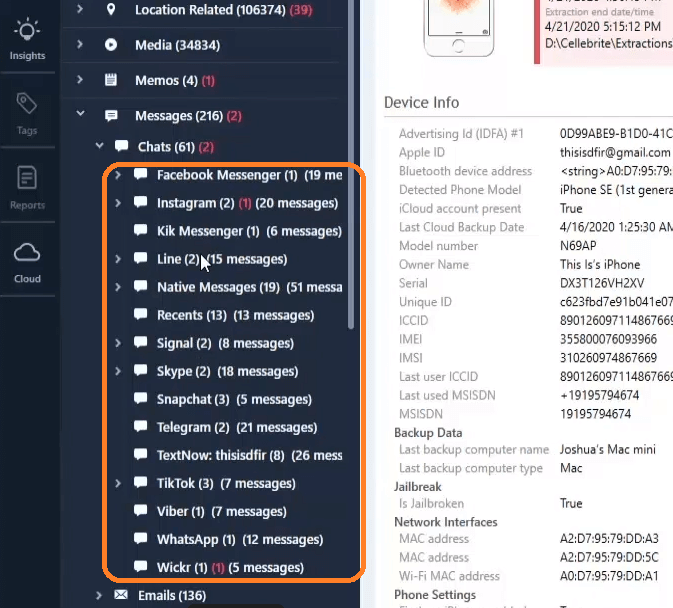The width and height of the screenshot is (673, 608).
Task: Open the Cloud sidebar panel
Action: (27, 263)
